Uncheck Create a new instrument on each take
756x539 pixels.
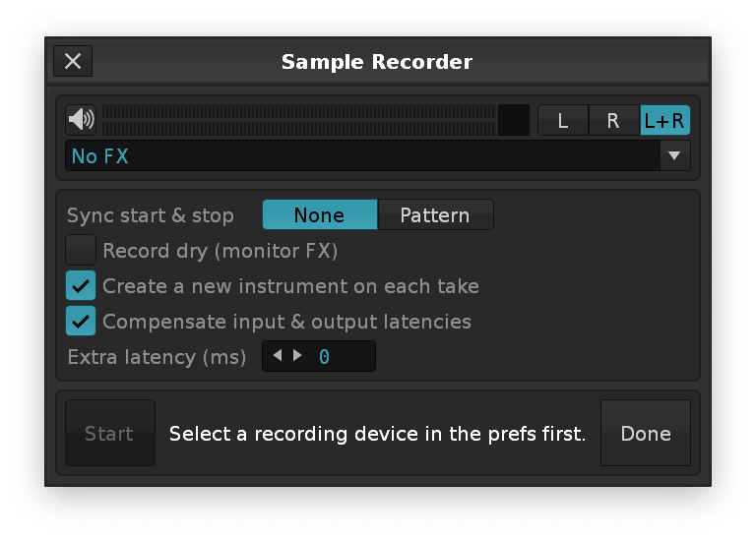point(81,286)
